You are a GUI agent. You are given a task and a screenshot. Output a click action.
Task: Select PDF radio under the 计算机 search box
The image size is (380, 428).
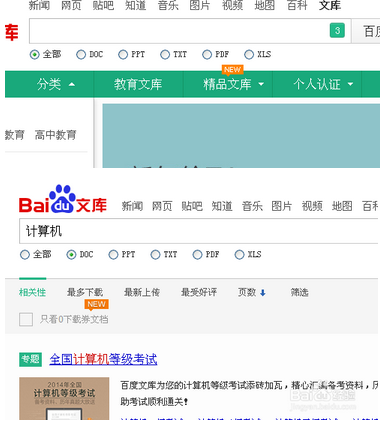coord(197,255)
